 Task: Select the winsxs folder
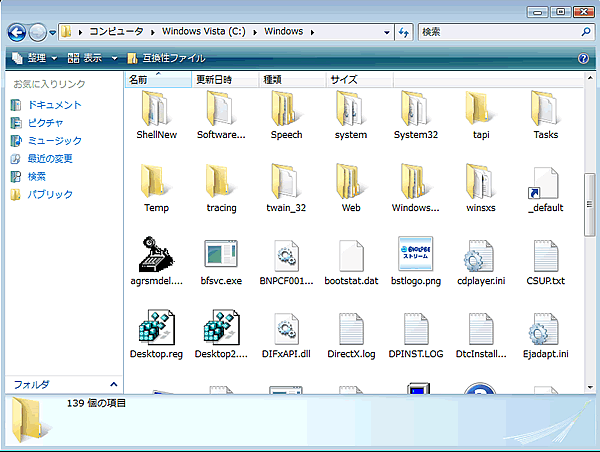click(481, 188)
